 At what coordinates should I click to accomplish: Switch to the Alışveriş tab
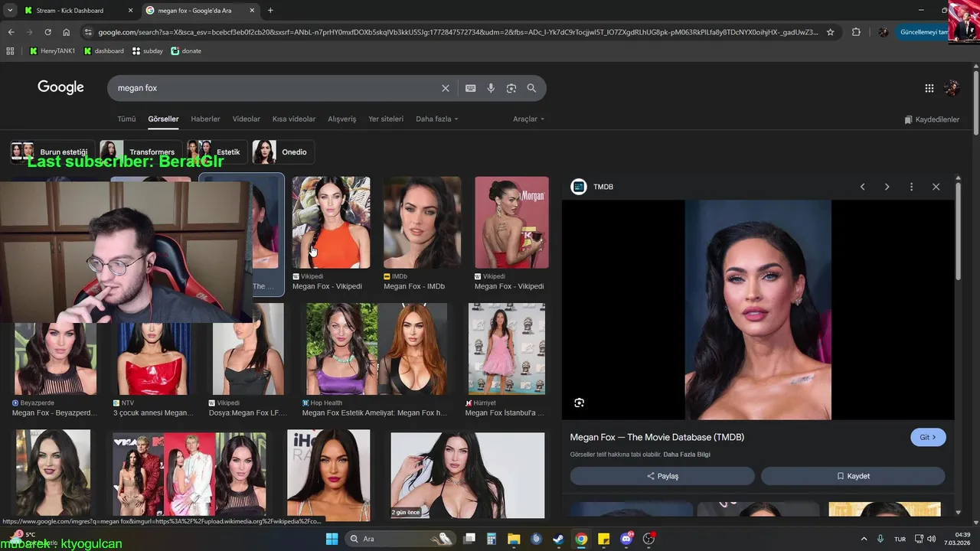point(342,119)
